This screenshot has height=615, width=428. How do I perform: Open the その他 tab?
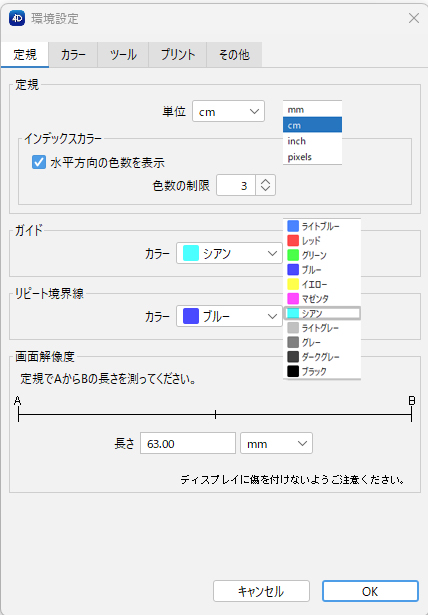234,55
